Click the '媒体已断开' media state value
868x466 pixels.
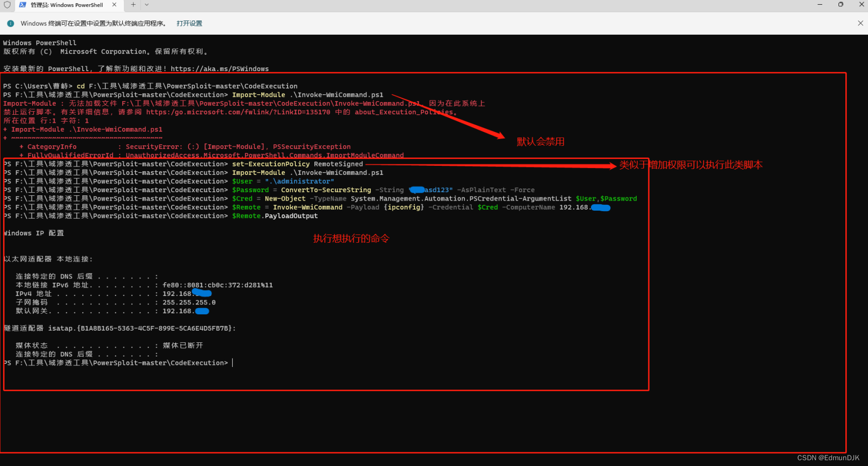click(183, 346)
